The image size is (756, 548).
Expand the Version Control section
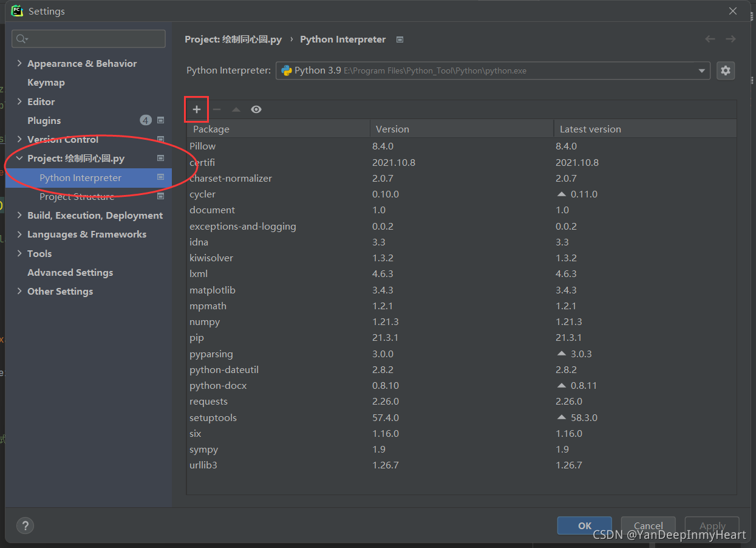pos(19,139)
